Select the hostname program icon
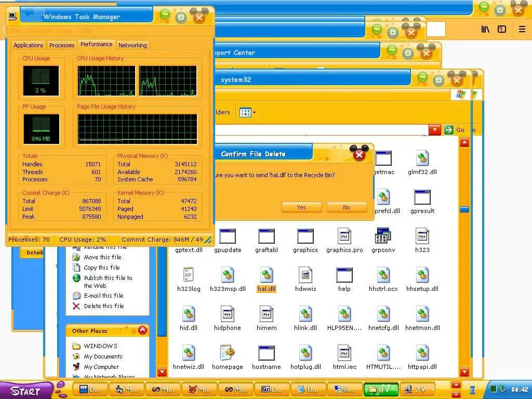 pyautogui.click(x=267, y=353)
